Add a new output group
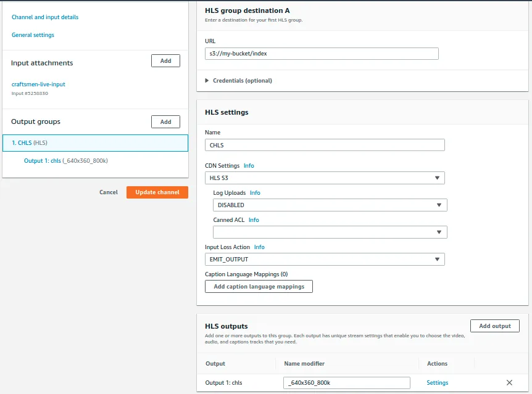Viewport: 532px width, 394px height. pos(165,121)
